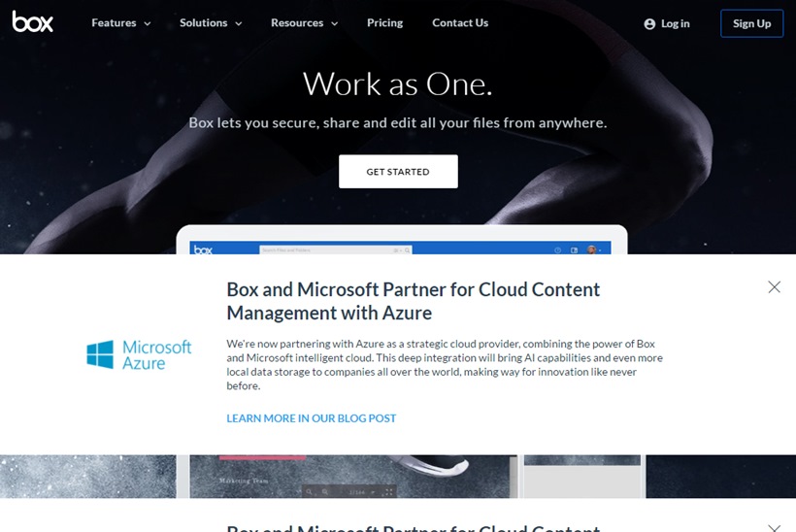Open the Resources menu

click(x=297, y=23)
